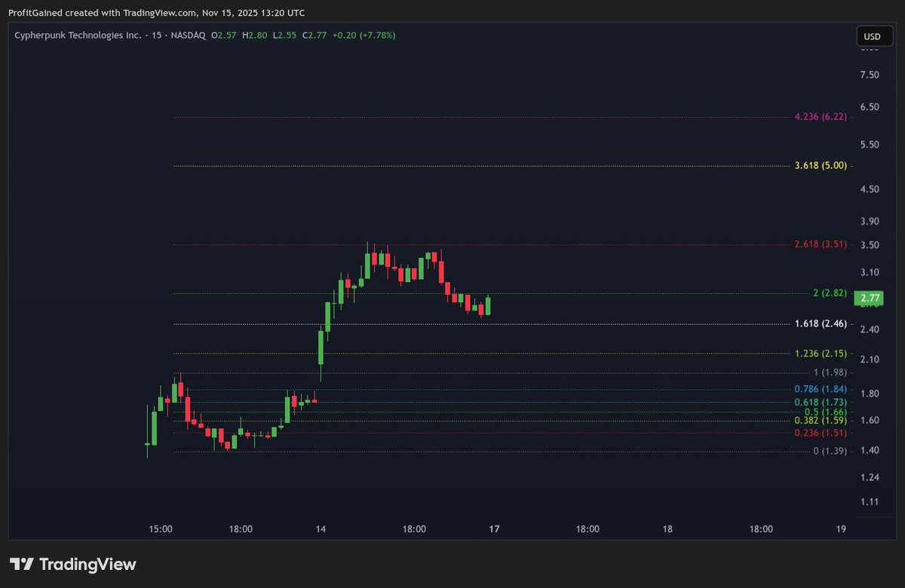905x588 pixels.
Task: Click the 4.50 price axis value
Action: click(x=869, y=189)
